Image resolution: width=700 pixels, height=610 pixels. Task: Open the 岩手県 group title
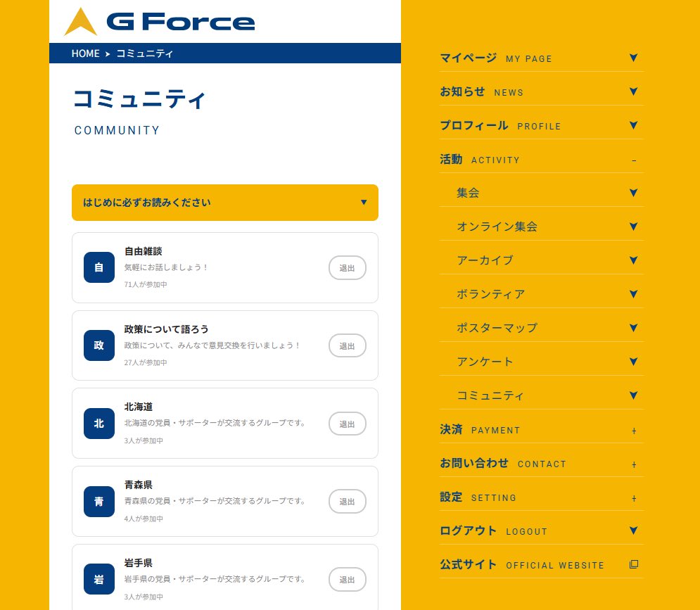point(139,563)
